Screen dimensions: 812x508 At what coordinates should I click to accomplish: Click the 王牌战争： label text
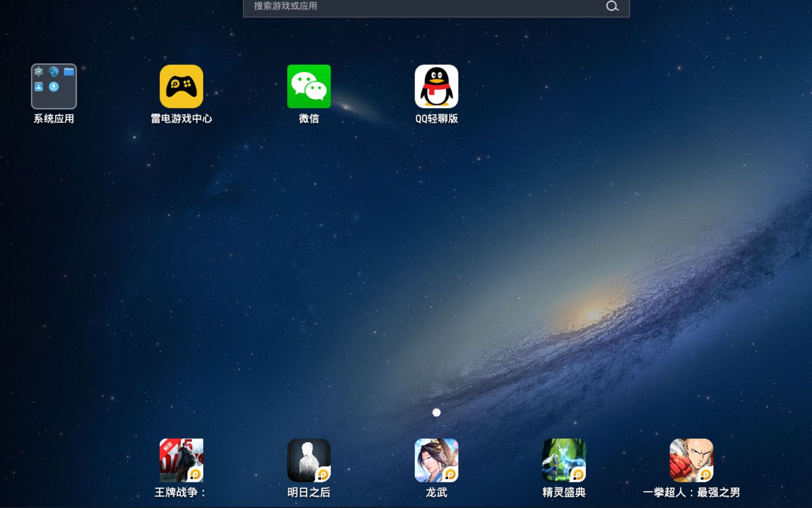(x=181, y=492)
